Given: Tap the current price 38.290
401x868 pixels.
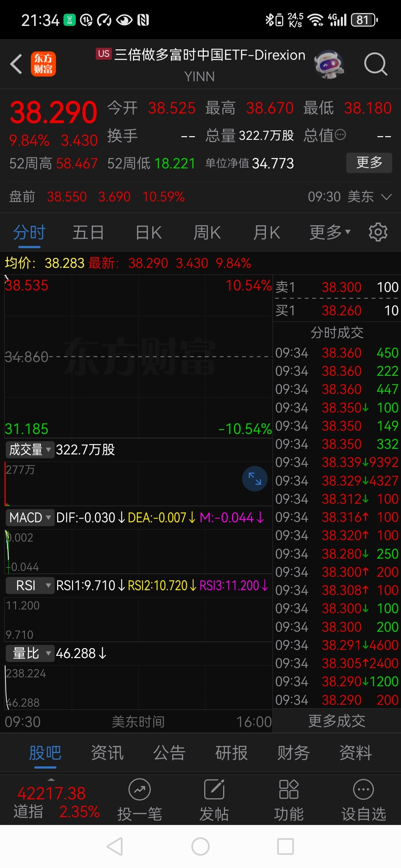Looking at the screenshot, I should (53, 112).
